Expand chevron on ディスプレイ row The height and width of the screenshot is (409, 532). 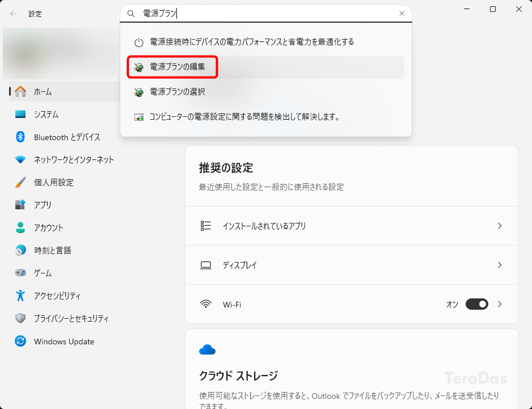[x=500, y=265]
